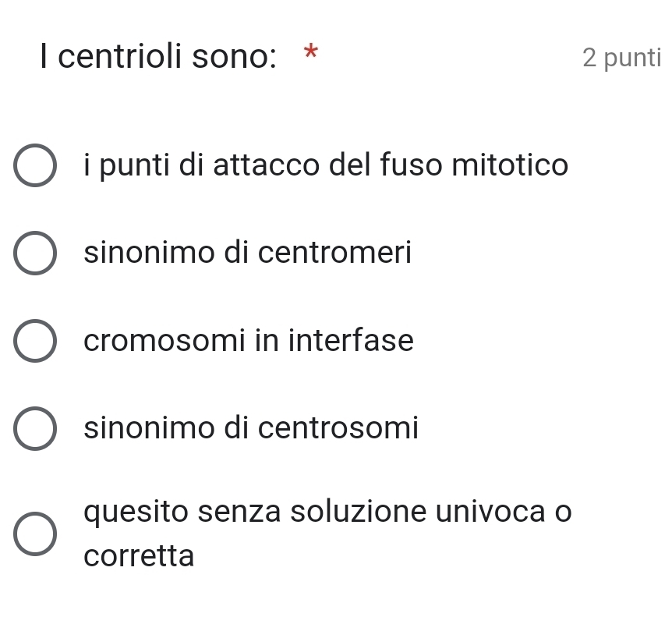Select radio for 'quesito senza soluzione univoca o corretta'

pyautogui.click(x=34, y=534)
